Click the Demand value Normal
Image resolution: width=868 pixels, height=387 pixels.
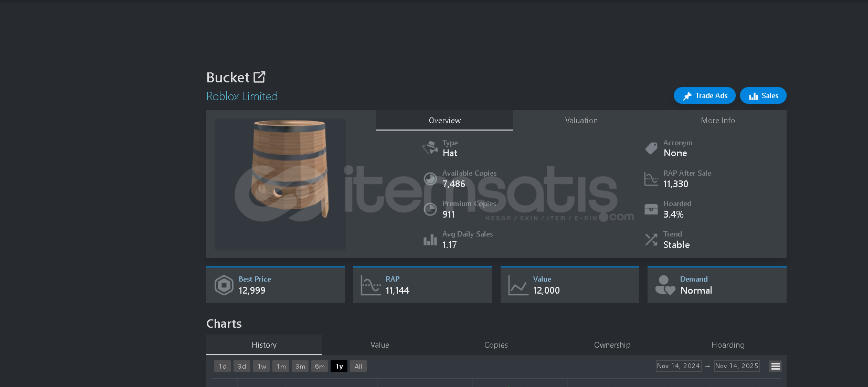coord(696,291)
